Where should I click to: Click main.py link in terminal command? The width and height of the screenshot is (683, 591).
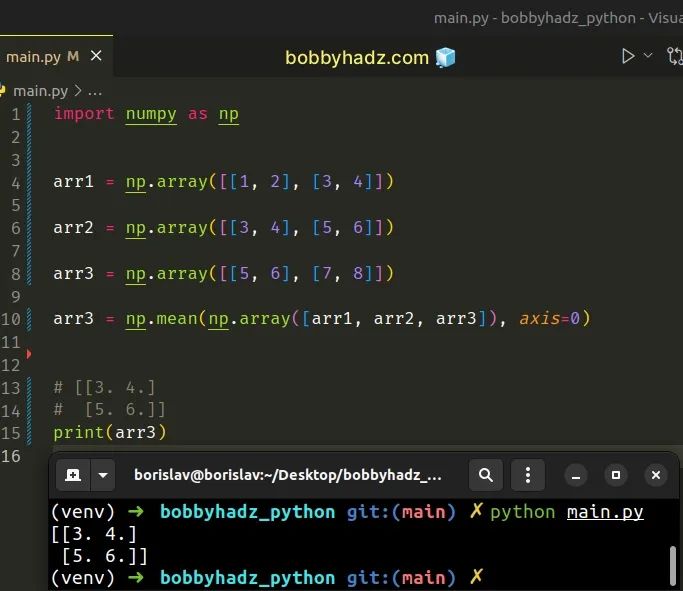point(605,512)
